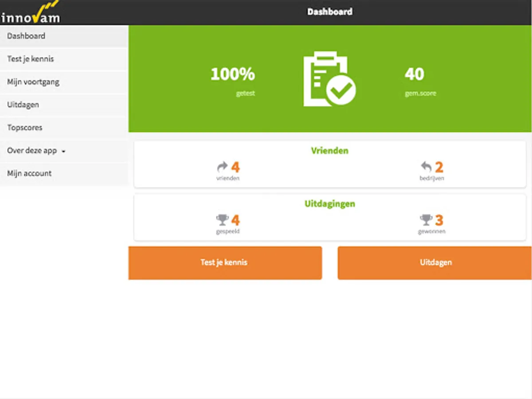Open Dashboard in the sidebar
The width and height of the screenshot is (532, 399).
tap(64, 36)
